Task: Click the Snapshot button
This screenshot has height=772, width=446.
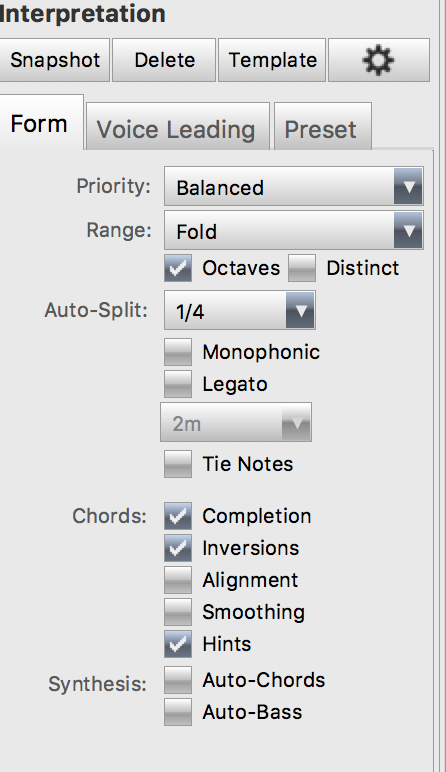Action: pos(54,60)
